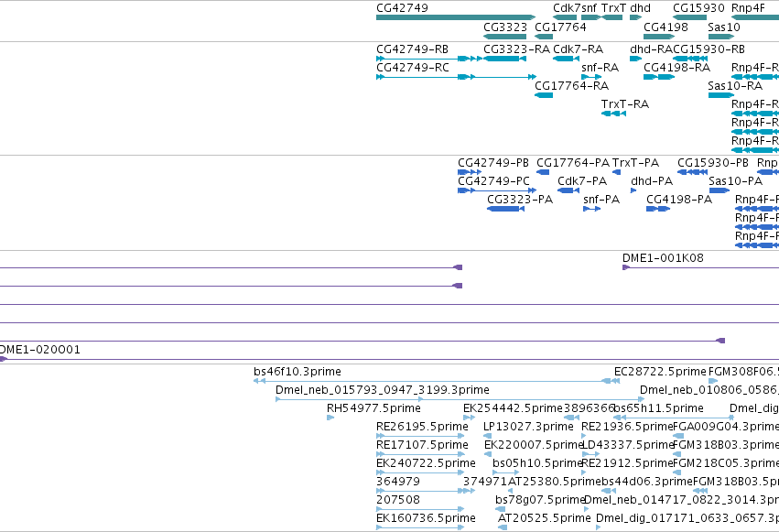Screen dimensions: 779x532
Task: Click the Sas10-RA transcript
Action: click(721, 95)
